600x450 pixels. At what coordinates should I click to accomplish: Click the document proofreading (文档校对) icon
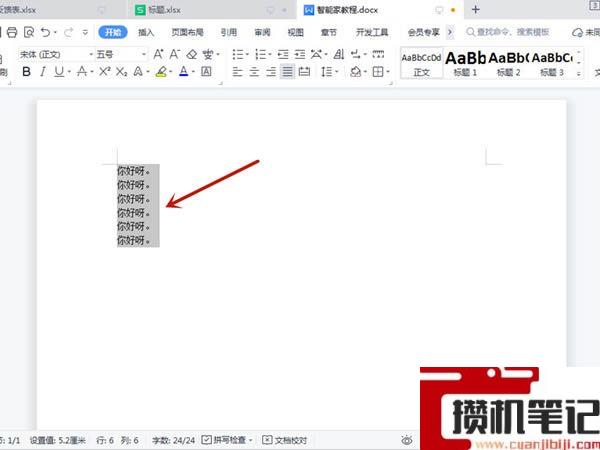pos(284,440)
